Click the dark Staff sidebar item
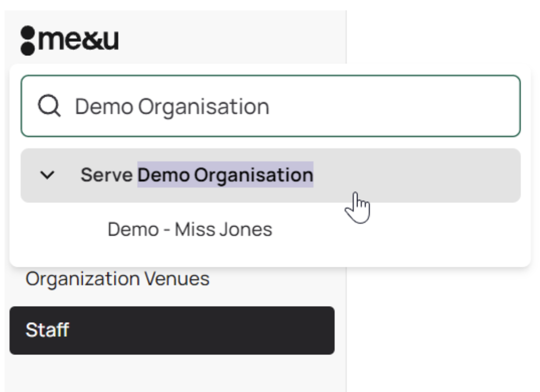540x392 pixels. coord(172,330)
